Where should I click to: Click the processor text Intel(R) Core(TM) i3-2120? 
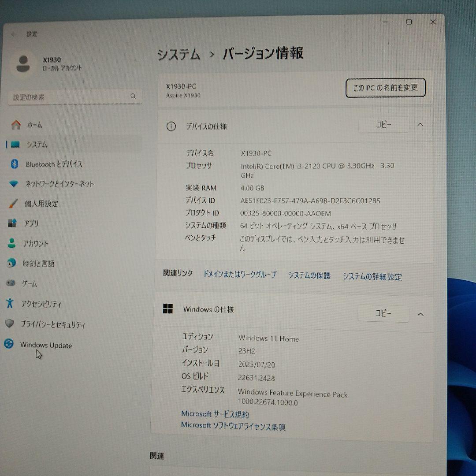click(317, 170)
